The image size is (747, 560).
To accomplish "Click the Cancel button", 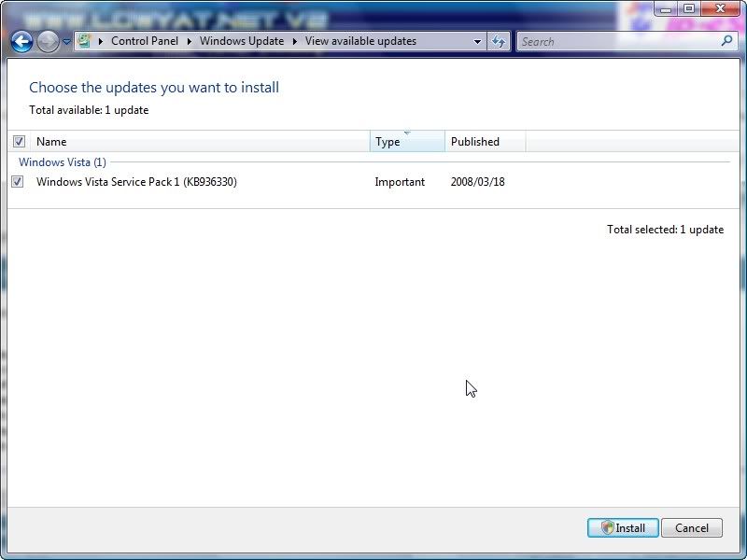I will click(691, 527).
